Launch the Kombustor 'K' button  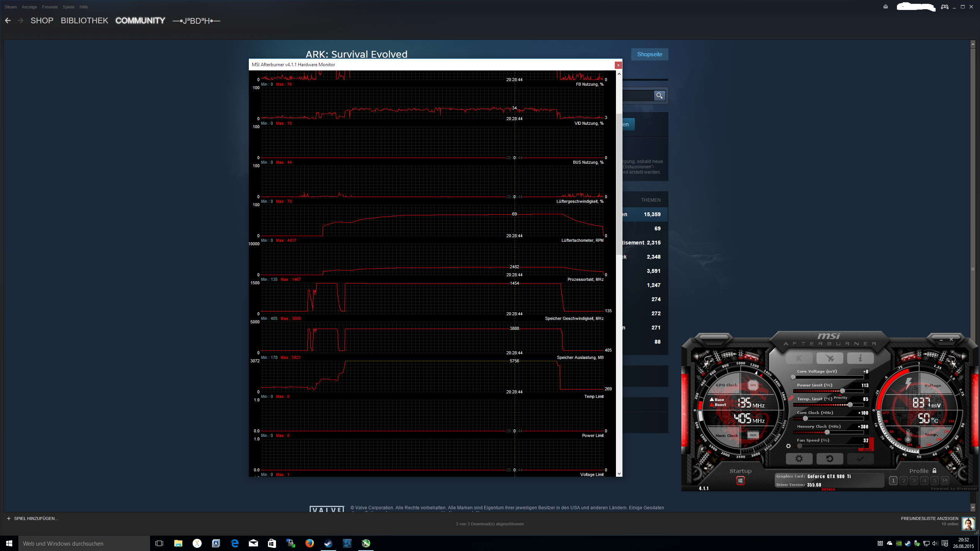(799, 358)
